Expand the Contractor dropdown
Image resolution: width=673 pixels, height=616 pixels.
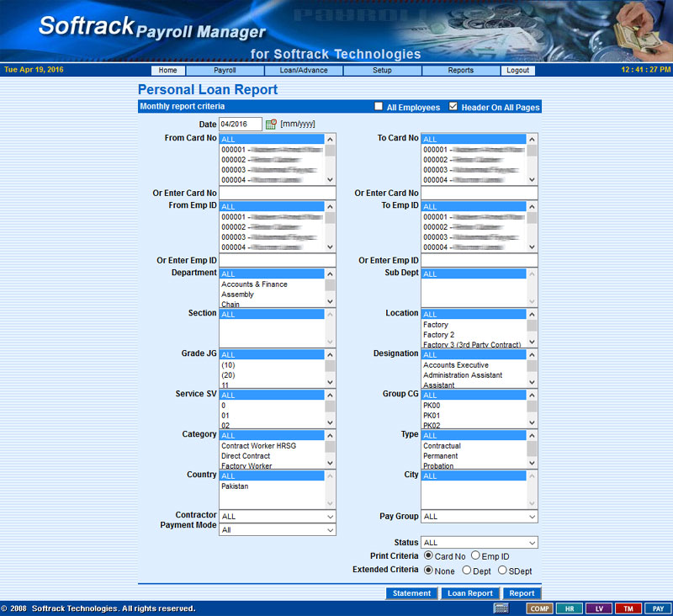click(x=277, y=517)
